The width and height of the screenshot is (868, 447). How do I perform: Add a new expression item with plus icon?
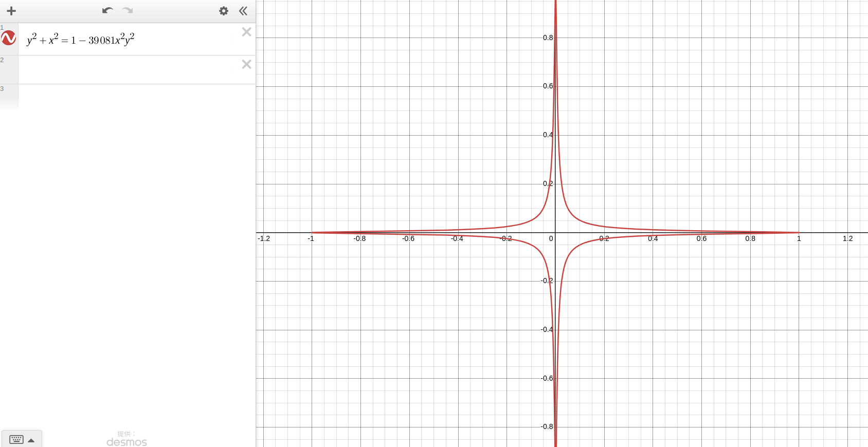point(11,11)
